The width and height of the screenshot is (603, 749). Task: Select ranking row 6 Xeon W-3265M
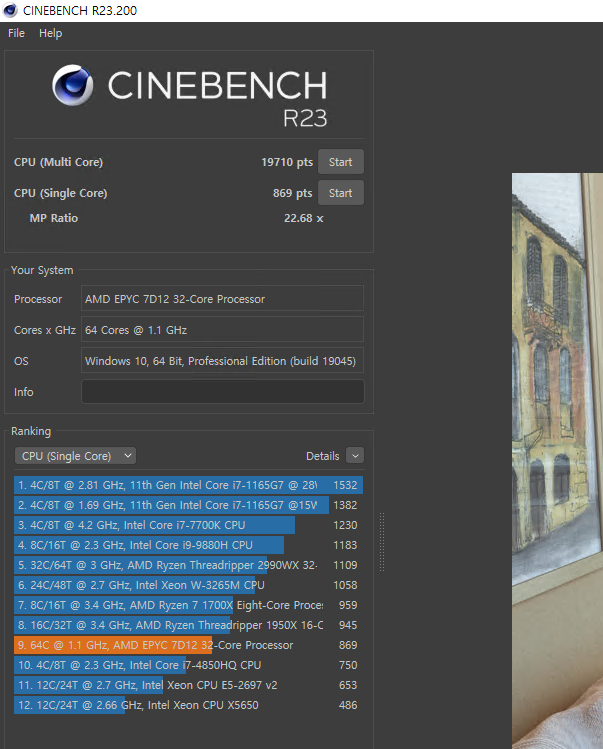coord(188,585)
